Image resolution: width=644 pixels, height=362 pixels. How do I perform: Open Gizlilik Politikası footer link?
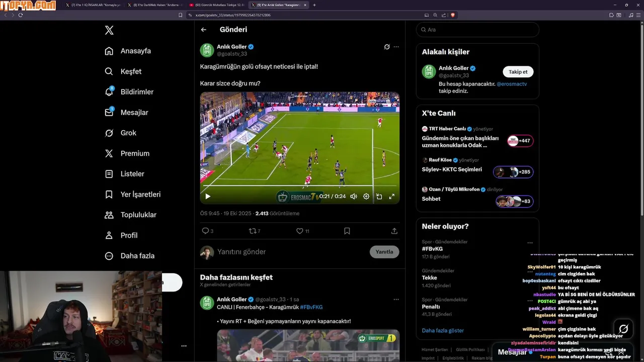[470, 349]
